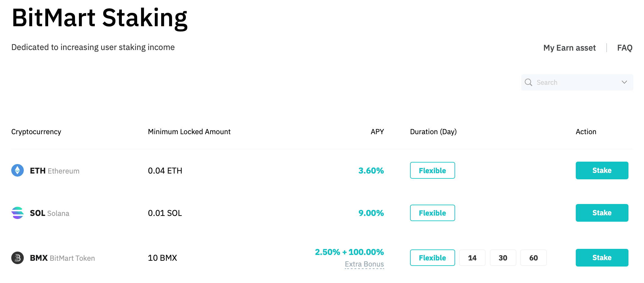Image resolution: width=644 pixels, height=283 pixels.
Task: Click the ETH Ethereum name text
Action: (x=55, y=171)
